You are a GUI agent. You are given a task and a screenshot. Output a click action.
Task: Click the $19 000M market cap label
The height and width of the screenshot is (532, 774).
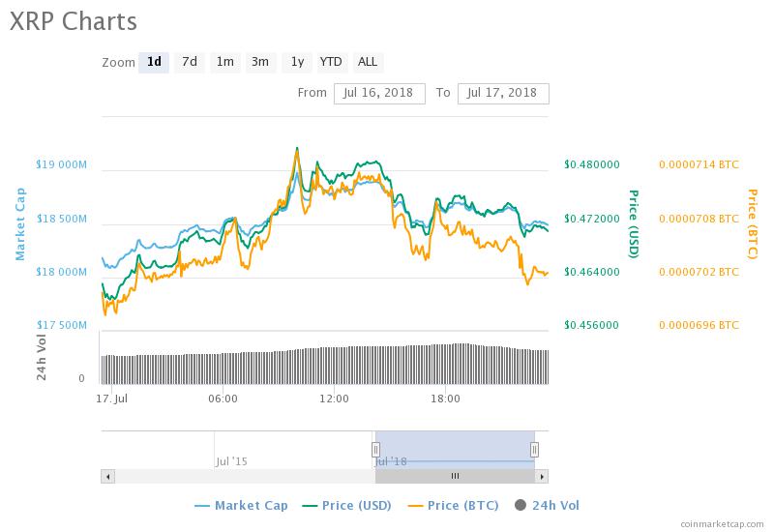[x=61, y=164]
